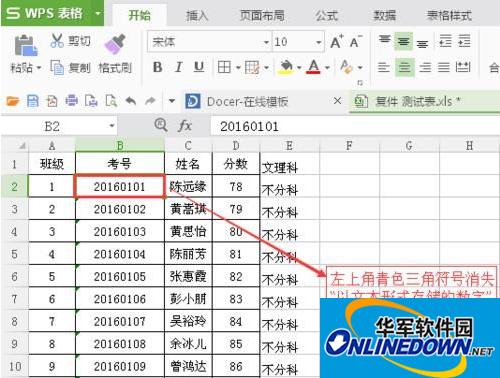Decrease font size with A- icon

click(356, 41)
